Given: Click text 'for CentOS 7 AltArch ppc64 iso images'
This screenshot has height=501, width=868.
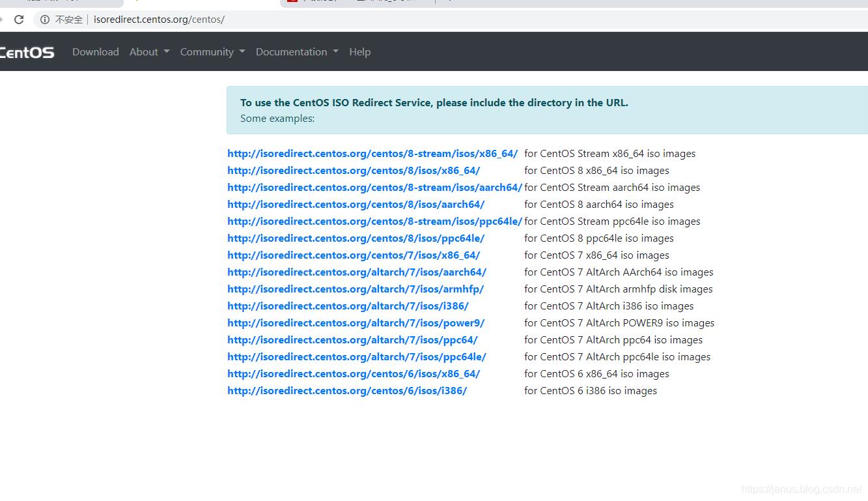Looking at the screenshot, I should (613, 340).
